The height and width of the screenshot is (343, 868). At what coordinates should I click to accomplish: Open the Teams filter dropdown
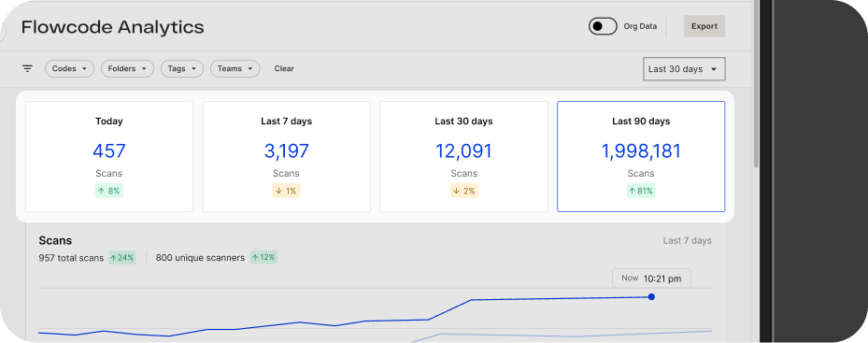235,69
